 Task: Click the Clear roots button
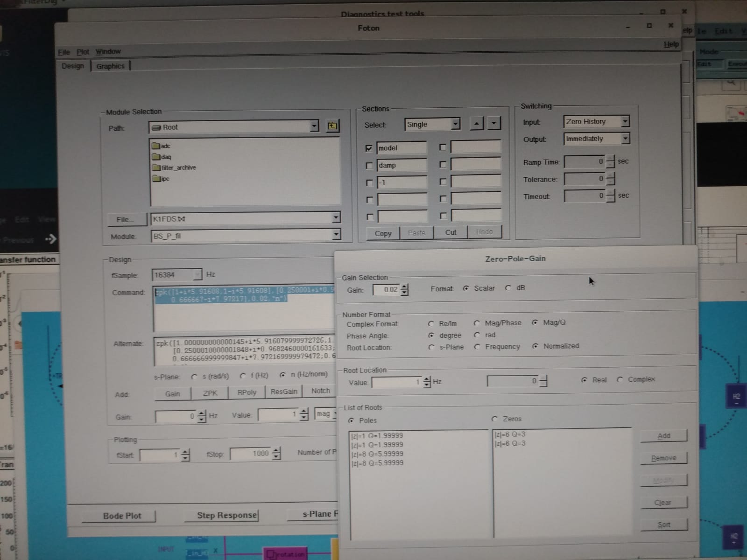(x=663, y=503)
